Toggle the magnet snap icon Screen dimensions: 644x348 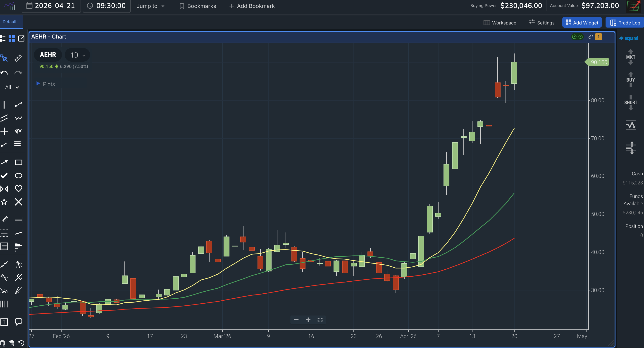tap(3, 343)
